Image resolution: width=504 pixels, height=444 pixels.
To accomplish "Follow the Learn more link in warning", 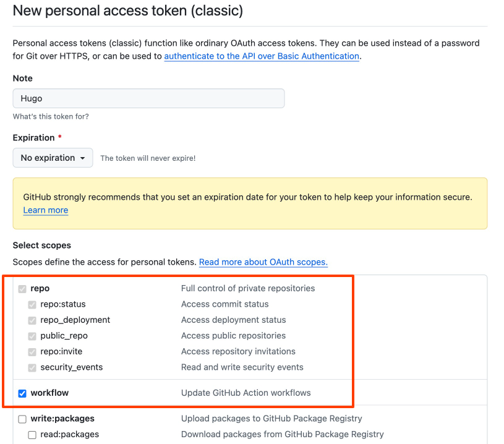I will pos(46,210).
